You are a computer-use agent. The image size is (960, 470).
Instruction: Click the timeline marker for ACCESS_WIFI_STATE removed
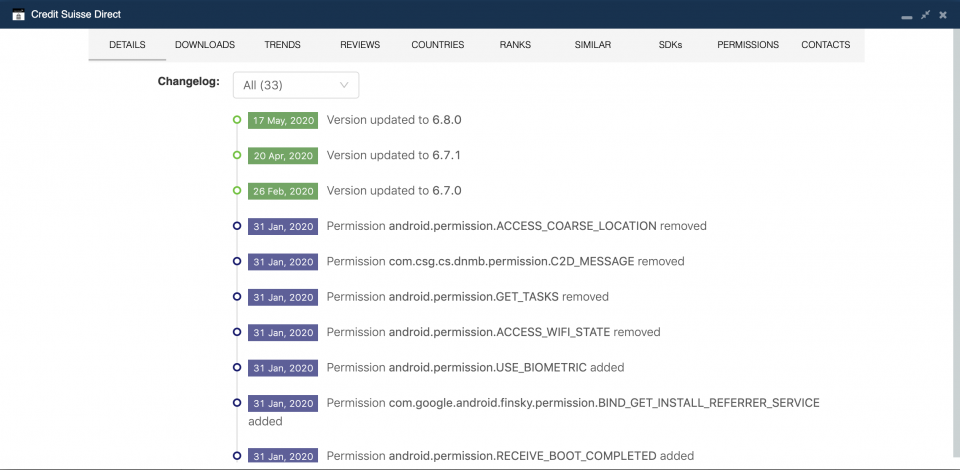pyautogui.click(x=237, y=332)
